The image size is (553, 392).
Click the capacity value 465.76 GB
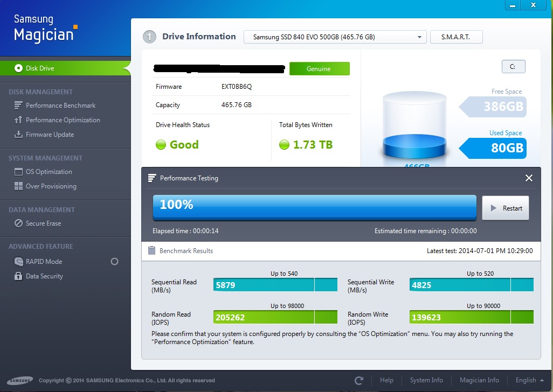click(236, 105)
